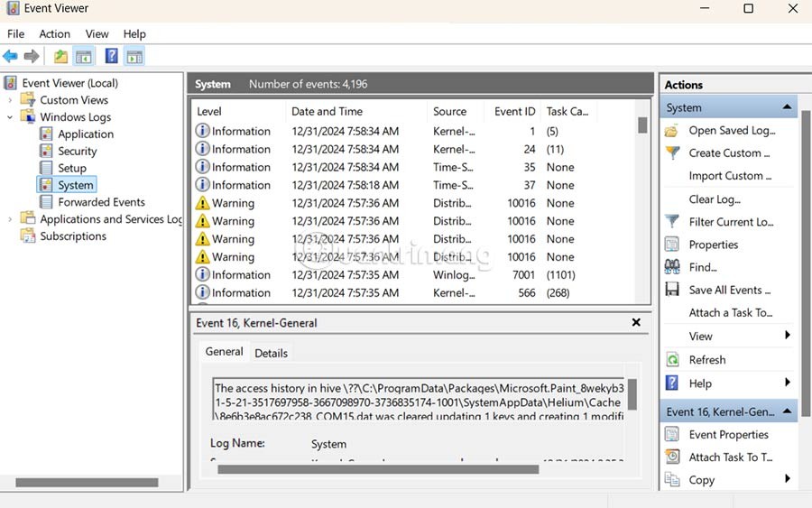Click the Forward arrow toolbar icon
The height and width of the screenshot is (508, 812).
click(x=32, y=56)
